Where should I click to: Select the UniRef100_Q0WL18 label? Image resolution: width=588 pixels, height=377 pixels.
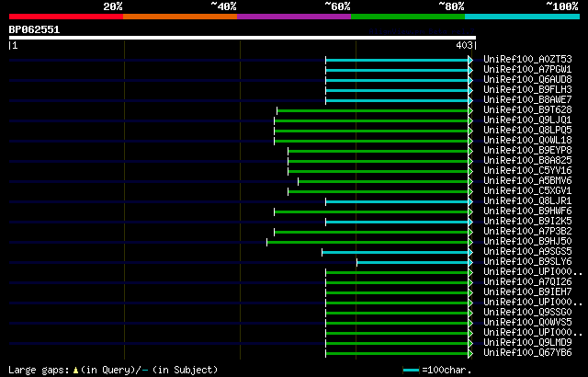(x=527, y=141)
